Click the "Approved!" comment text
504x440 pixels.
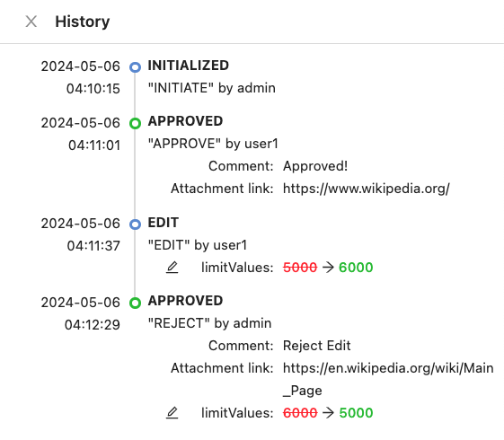[315, 166]
